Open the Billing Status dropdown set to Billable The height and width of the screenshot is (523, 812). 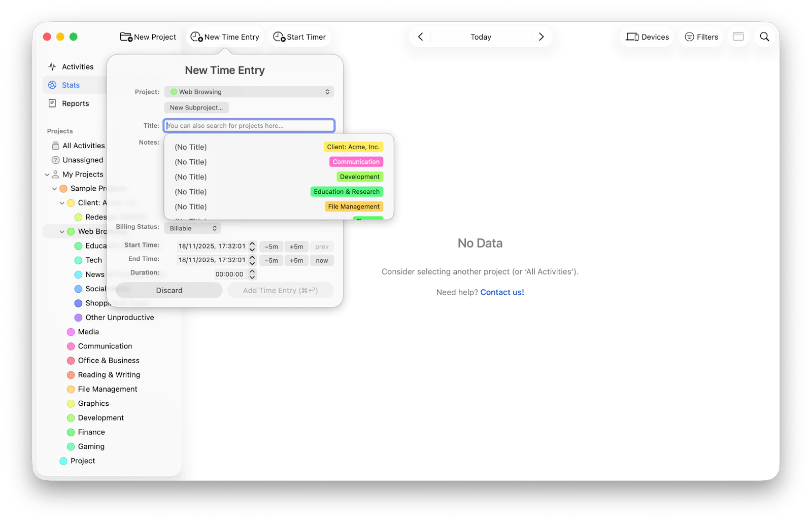192,228
